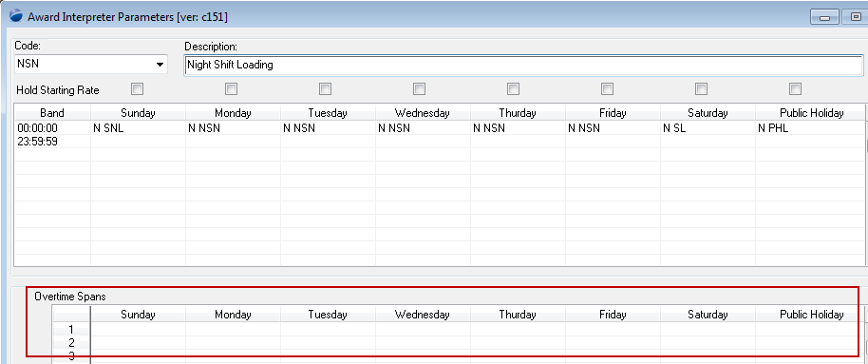The width and height of the screenshot is (868, 364).
Task: Select the Monday cell containing N NSN
Action: pyautogui.click(x=233, y=128)
